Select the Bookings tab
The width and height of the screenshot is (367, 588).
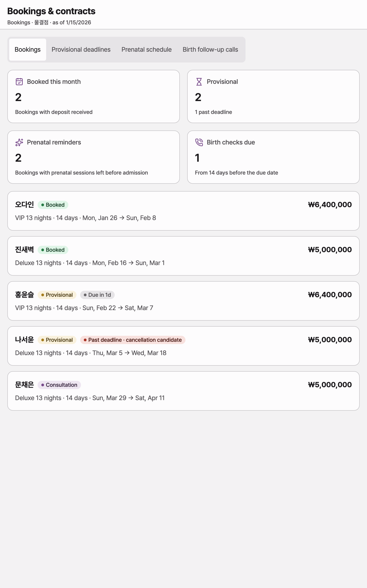tap(28, 50)
